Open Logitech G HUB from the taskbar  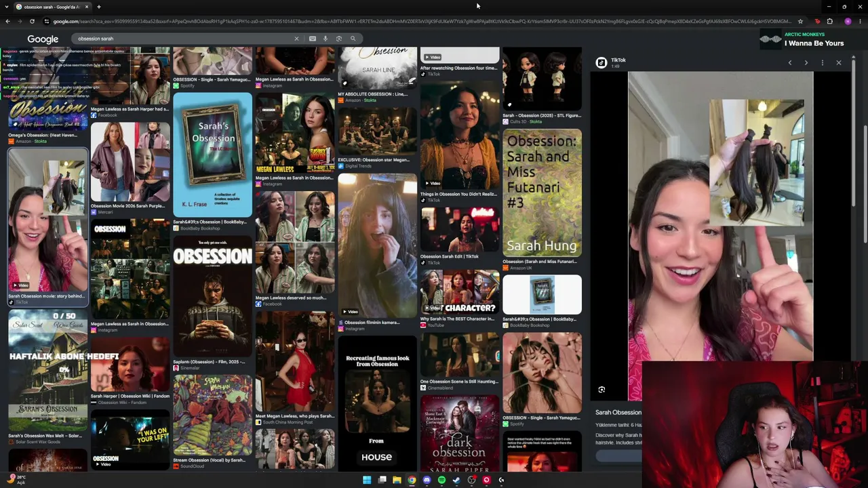(501, 480)
